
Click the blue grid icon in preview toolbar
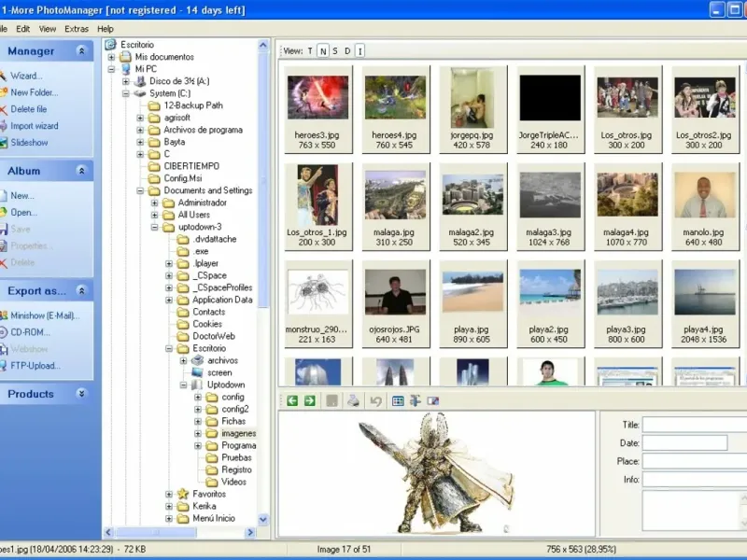(x=399, y=400)
